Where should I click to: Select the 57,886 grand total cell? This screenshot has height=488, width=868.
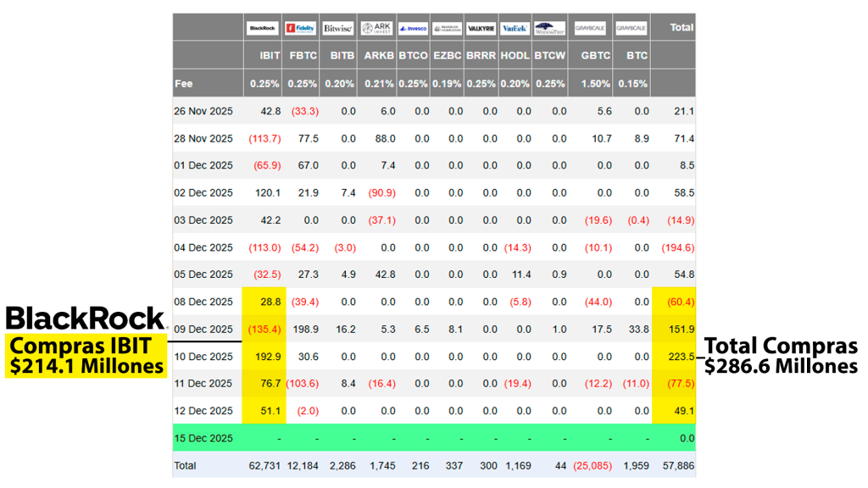click(680, 466)
